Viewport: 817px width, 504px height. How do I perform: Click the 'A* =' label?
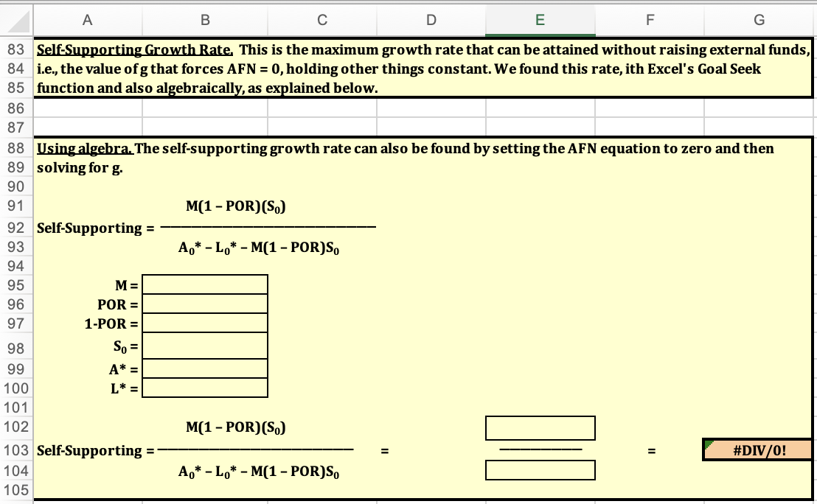[x=123, y=370]
